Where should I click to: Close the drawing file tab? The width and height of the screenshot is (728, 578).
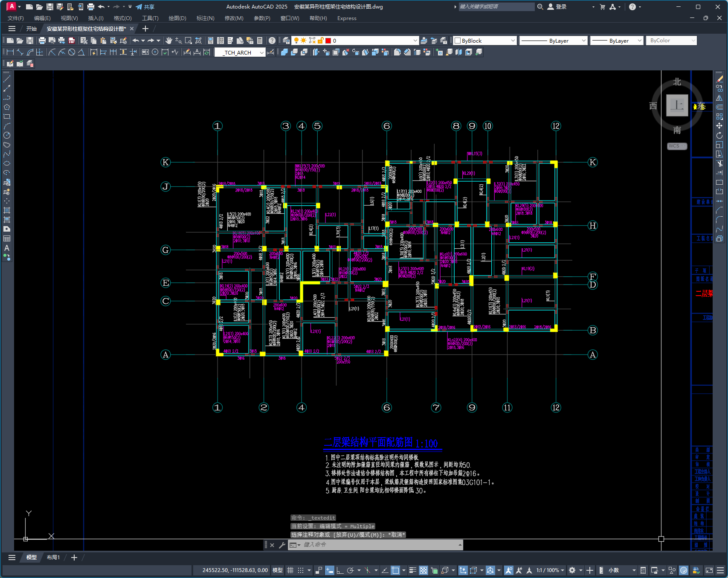pyautogui.click(x=132, y=29)
